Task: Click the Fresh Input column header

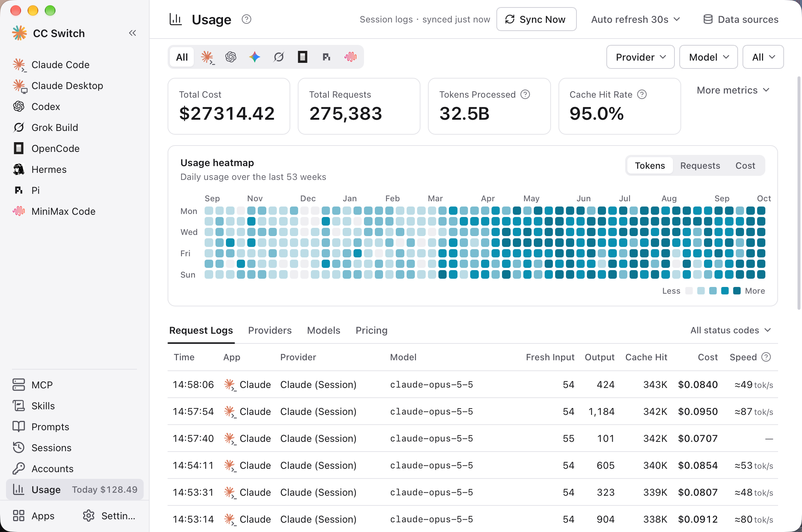Action: 550,357
